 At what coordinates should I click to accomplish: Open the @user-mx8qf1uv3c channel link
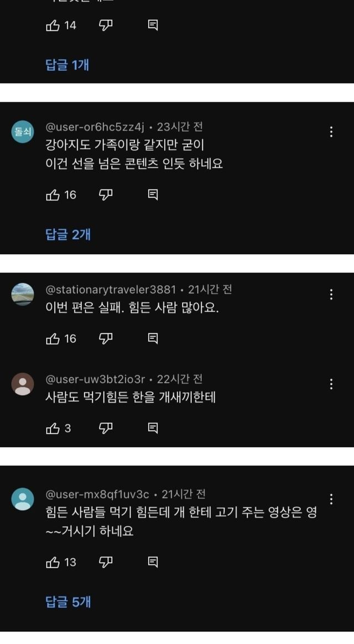click(98, 494)
